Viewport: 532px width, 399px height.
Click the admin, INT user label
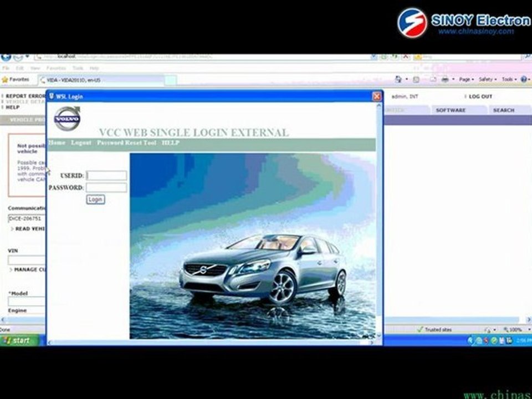(405, 96)
